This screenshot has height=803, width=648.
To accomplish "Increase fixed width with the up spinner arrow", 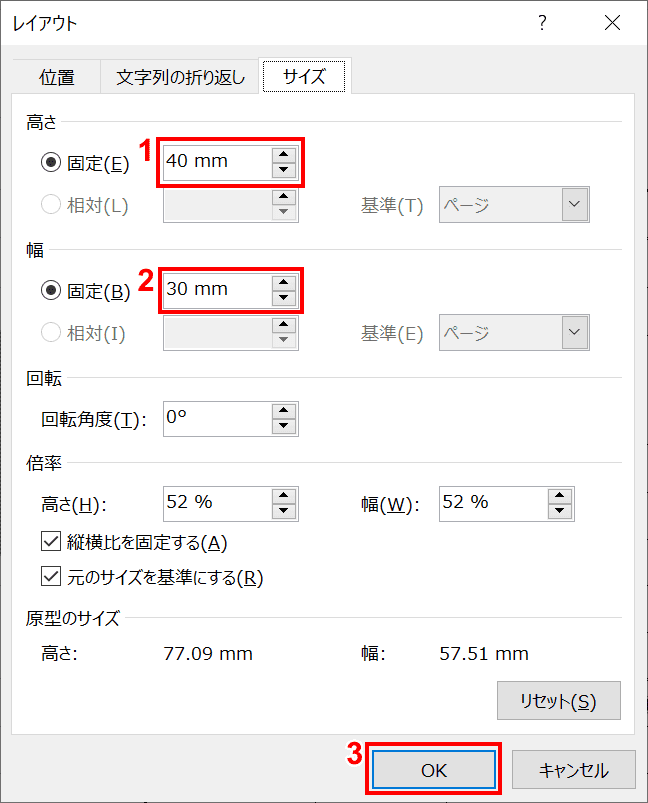I will coord(284,283).
